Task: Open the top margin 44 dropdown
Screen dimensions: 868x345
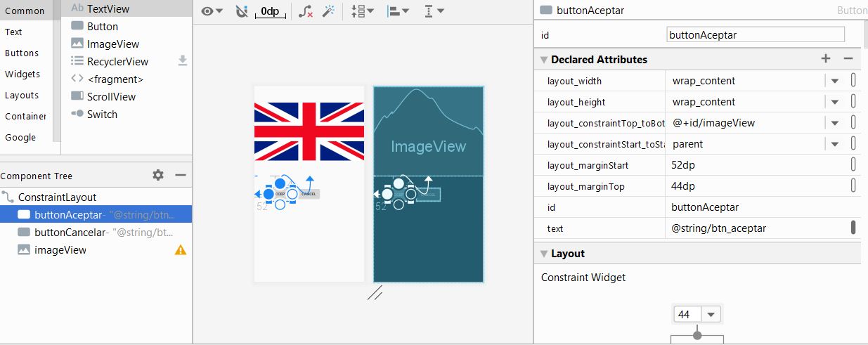Action: [x=711, y=315]
